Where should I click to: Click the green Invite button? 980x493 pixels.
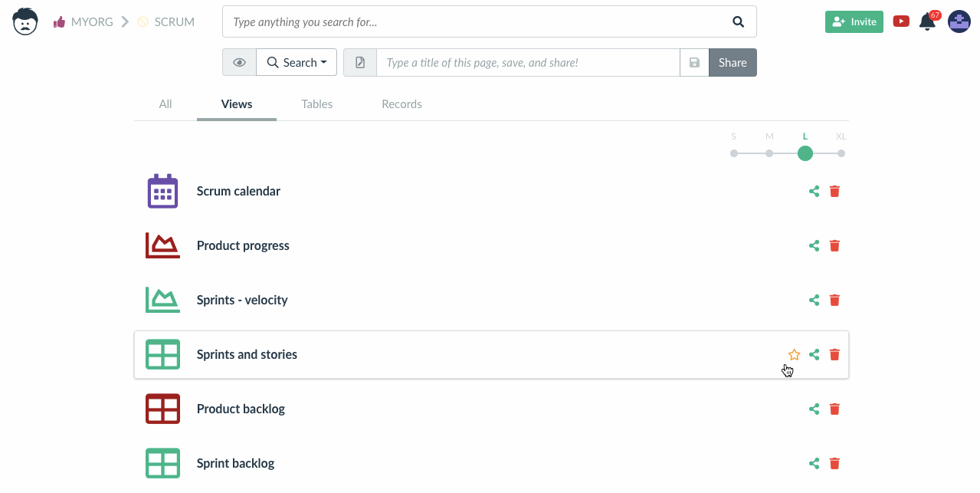[x=854, y=21]
